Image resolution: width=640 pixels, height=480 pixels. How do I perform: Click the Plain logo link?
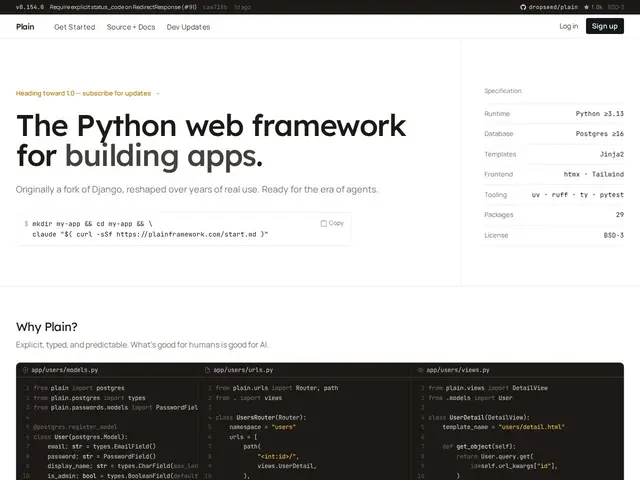[25, 27]
